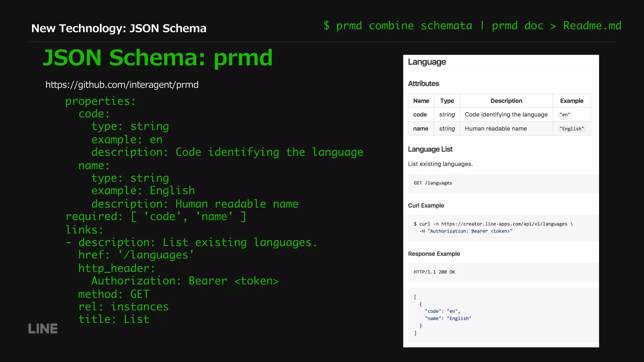644x362 pixels.
Task: Click the 'example: en' YAML line
Action: click(x=127, y=140)
